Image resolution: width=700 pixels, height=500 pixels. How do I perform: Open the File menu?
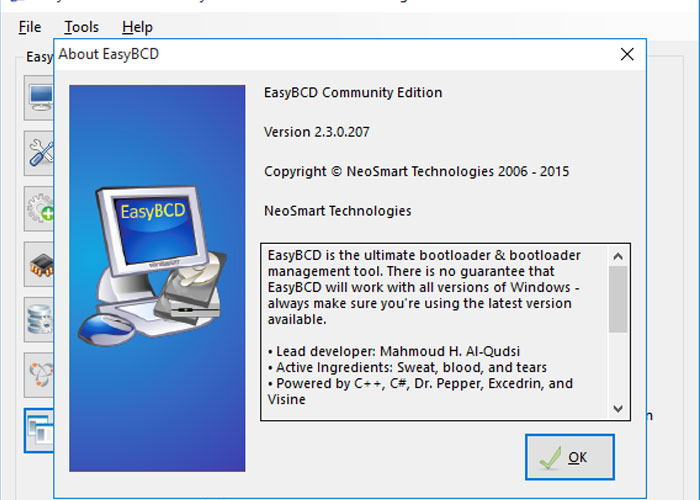point(29,27)
